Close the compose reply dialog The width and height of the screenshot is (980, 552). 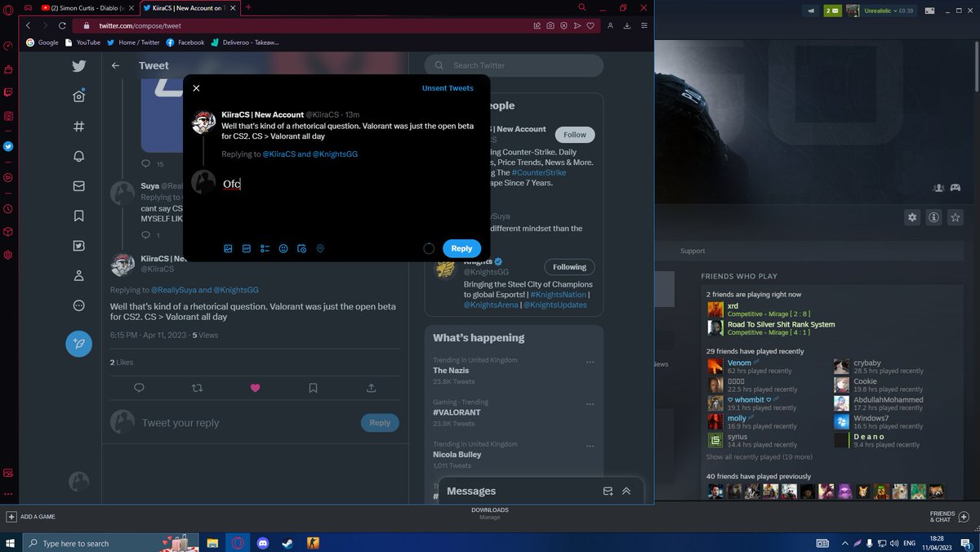(x=196, y=88)
